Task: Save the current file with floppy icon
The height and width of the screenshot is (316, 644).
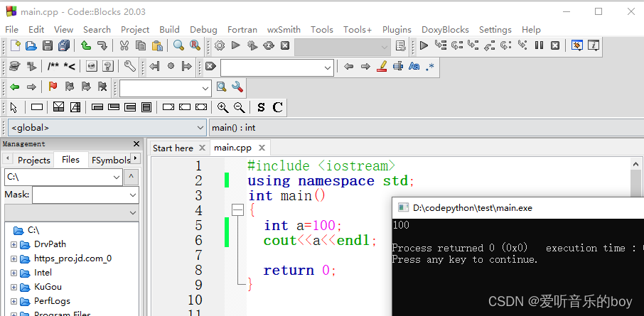Action: (48, 45)
